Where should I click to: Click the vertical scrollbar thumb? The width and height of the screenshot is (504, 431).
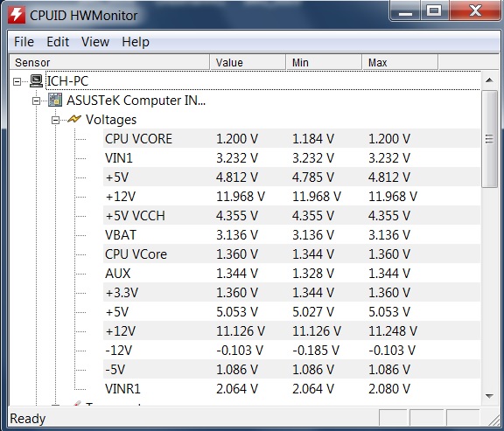click(x=489, y=139)
